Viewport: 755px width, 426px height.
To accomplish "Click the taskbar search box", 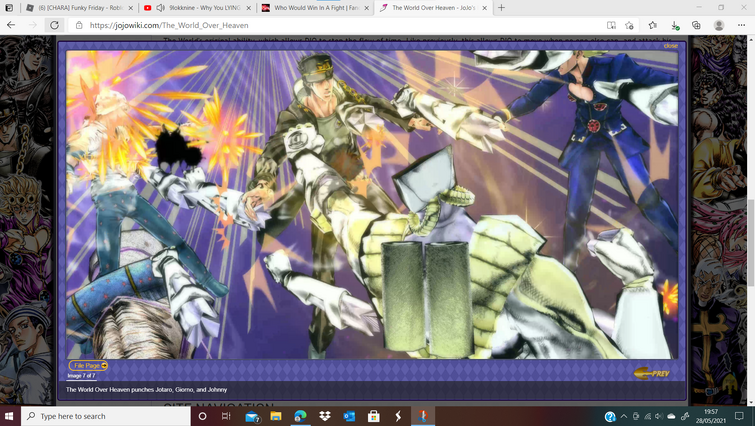I will coord(106,416).
